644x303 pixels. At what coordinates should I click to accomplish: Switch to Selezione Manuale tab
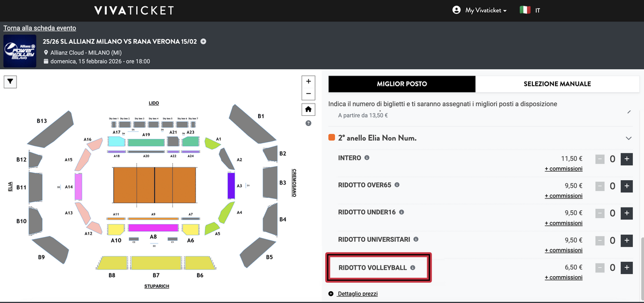[x=557, y=84]
